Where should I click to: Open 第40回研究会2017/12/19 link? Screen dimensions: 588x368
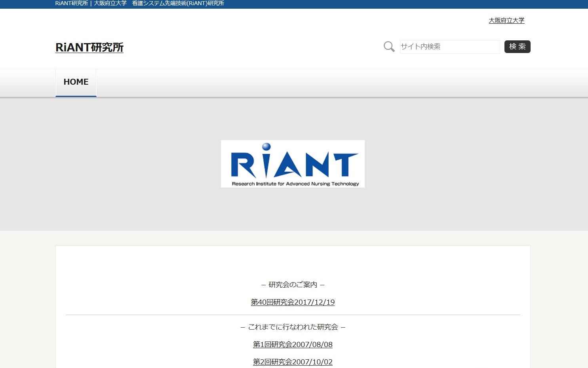[x=293, y=302]
